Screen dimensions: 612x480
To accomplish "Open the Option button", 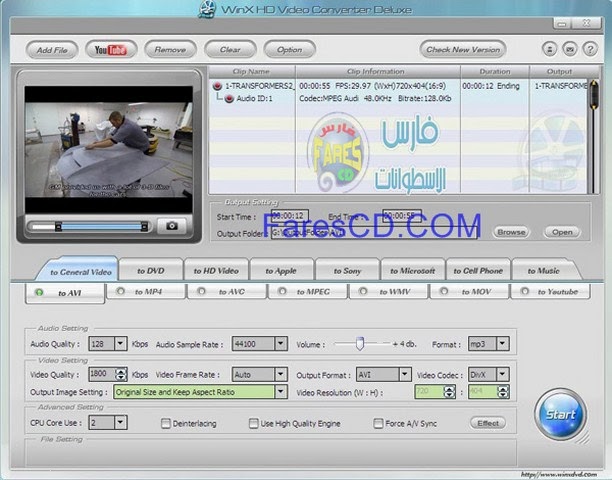I will (290, 50).
